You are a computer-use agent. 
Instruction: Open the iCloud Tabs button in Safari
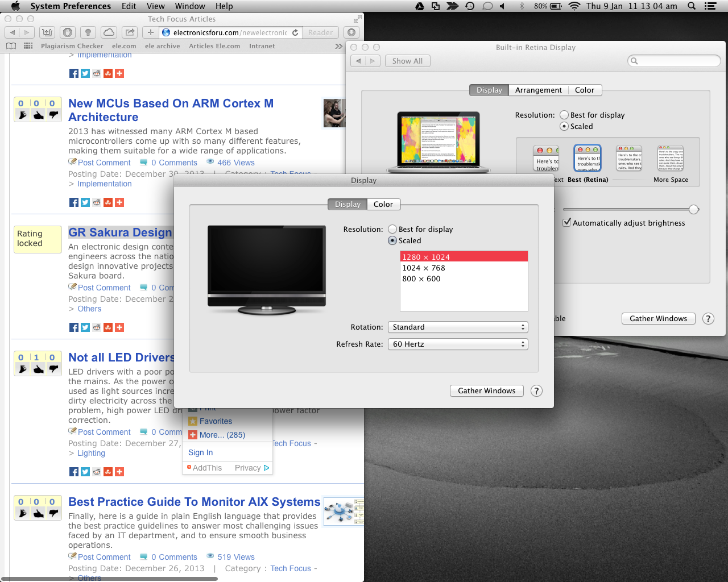109,32
